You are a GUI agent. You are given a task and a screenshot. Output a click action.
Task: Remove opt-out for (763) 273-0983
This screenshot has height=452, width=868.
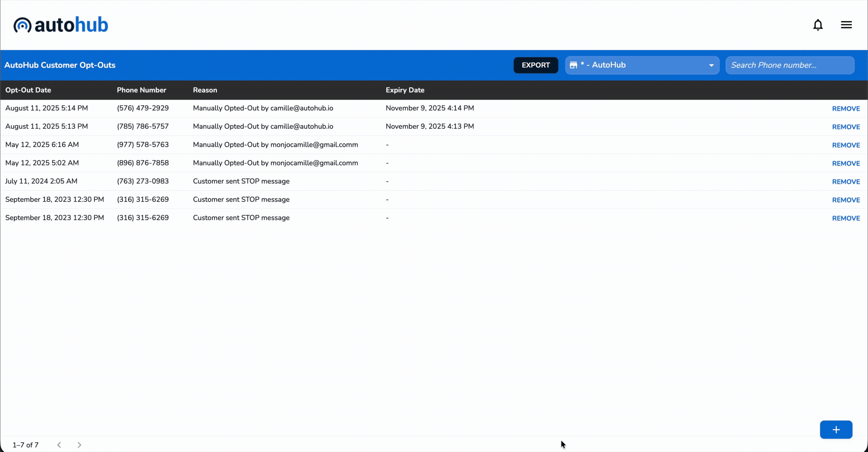point(846,182)
